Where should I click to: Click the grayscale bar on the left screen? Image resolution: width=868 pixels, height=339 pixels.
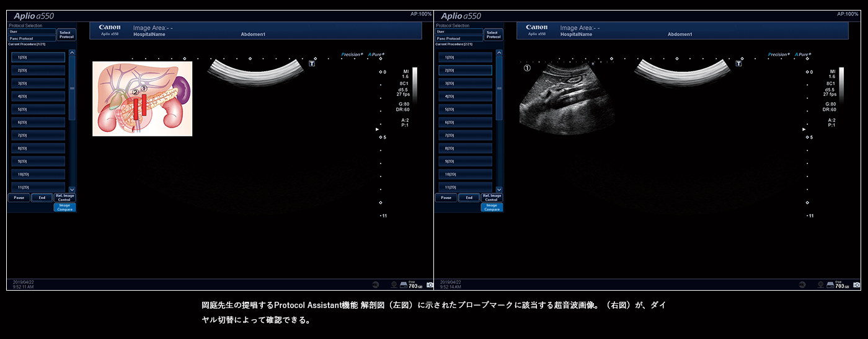pyautogui.click(x=415, y=85)
